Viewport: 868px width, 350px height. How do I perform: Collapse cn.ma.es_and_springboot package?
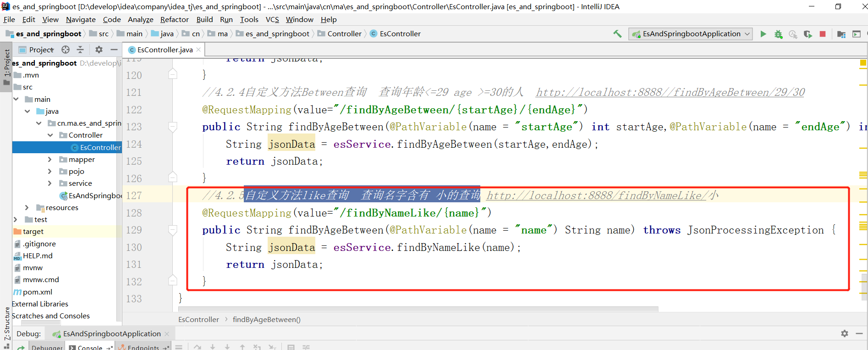pos(39,123)
